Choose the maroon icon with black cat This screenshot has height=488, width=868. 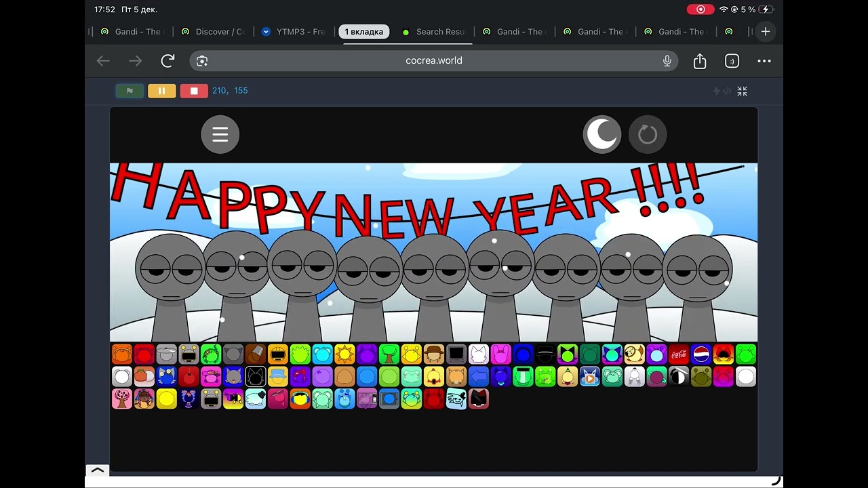point(479,399)
